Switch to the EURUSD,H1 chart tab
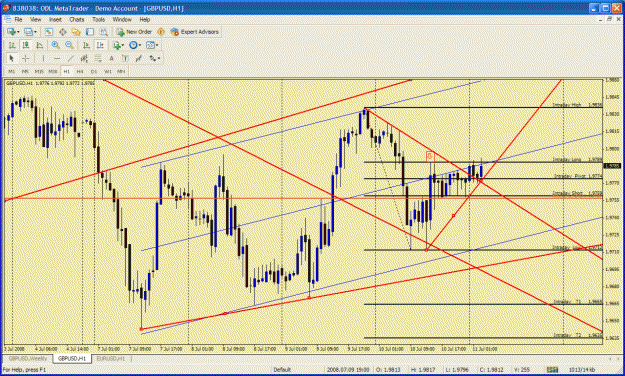This screenshot has height=376, width=625. tap(111, 358)
